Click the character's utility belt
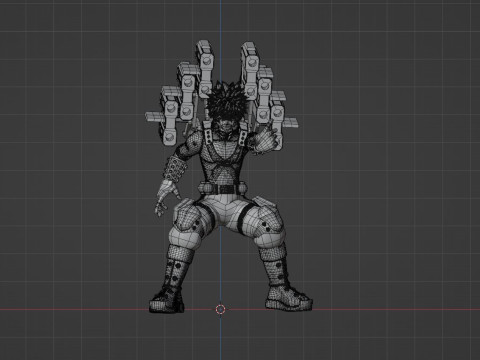Screen dimensions: 480x360 222,188
